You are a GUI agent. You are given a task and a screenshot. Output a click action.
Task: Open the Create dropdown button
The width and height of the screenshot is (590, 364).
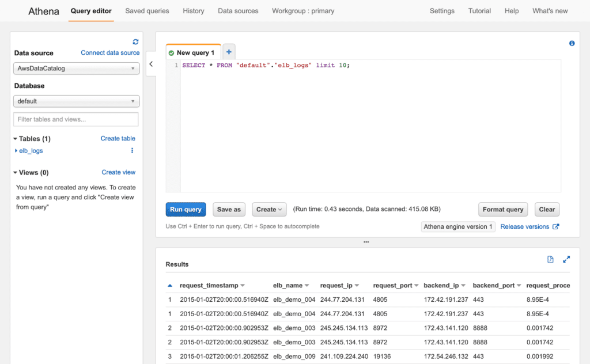tap(269, 210)
